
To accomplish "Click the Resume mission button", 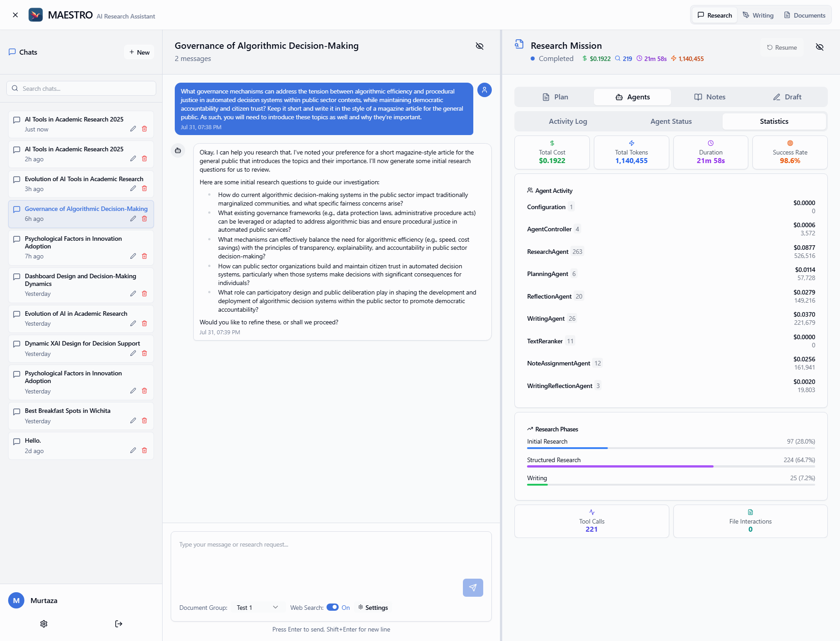I will coord(782,47).
